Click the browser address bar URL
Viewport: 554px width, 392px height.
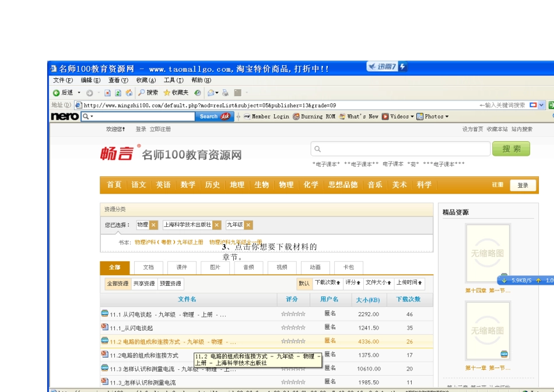tap(210, 106)
